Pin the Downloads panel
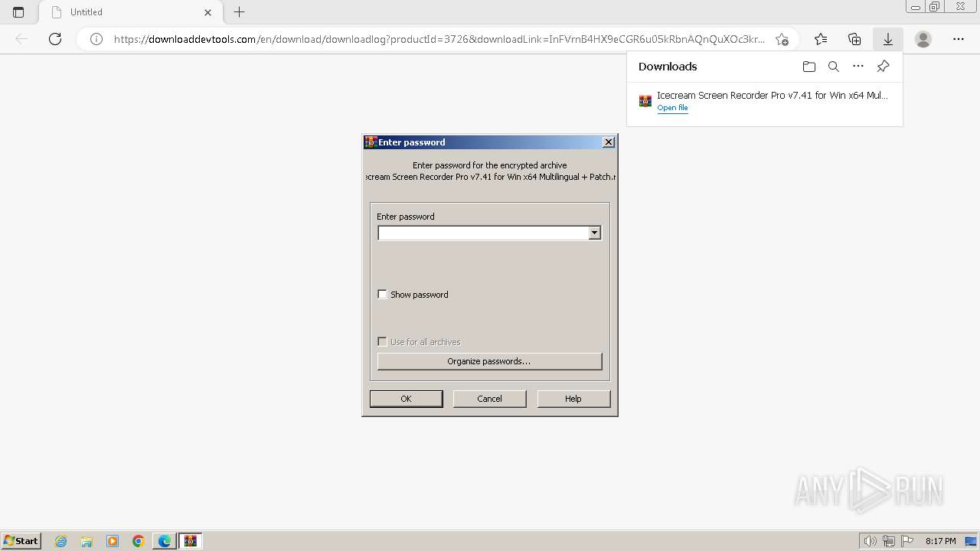 [883, 67]
